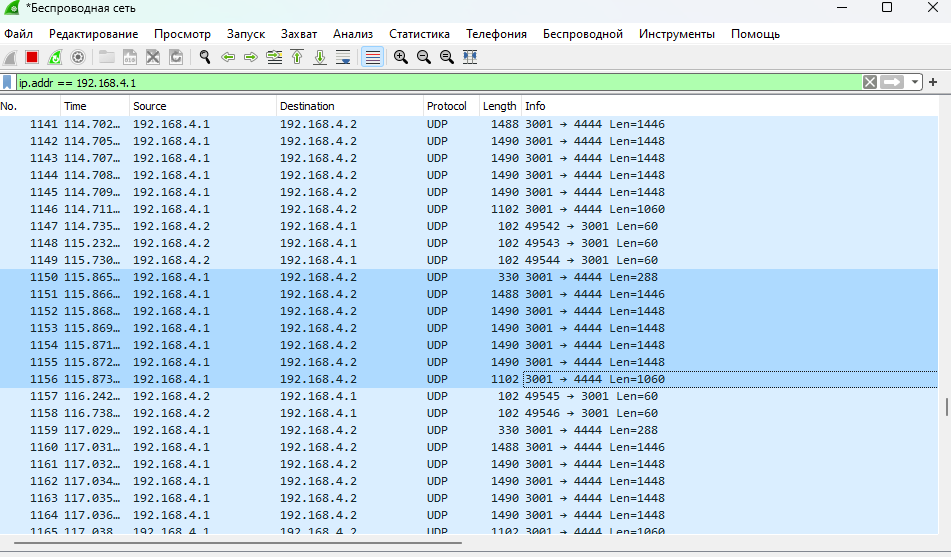Image resolution: width=951 pixels, height=557 pixels.
Task: Click the horizontal scrollbar at the bottom
Action: click(238, 543)
